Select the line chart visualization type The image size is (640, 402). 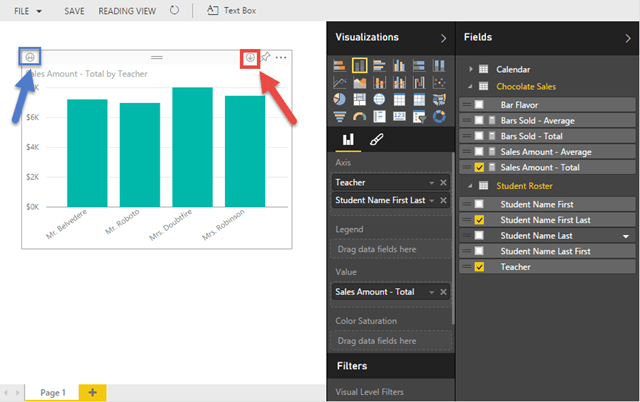tap(340, 82)
